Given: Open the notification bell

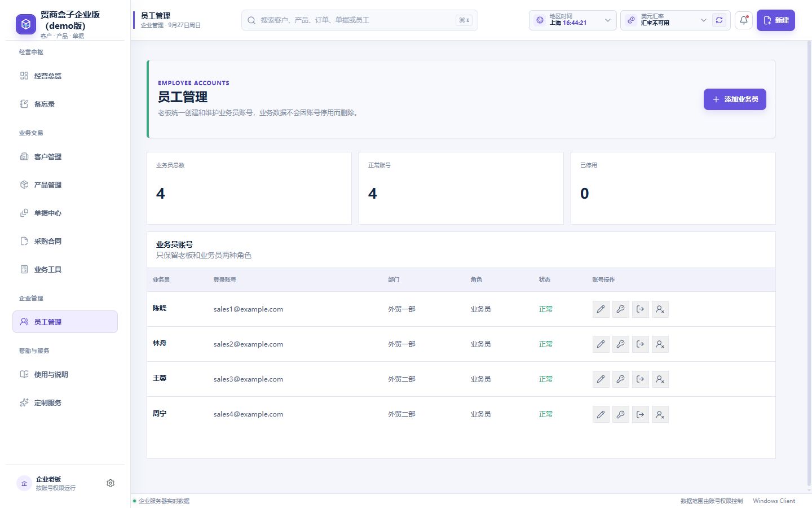Looking at the screenshot, I should 744,20.
